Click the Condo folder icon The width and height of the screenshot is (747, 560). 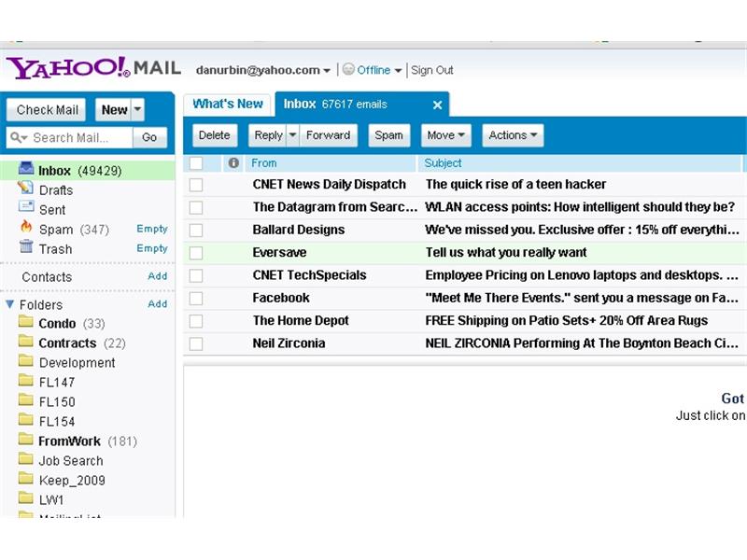coord(26,322)
